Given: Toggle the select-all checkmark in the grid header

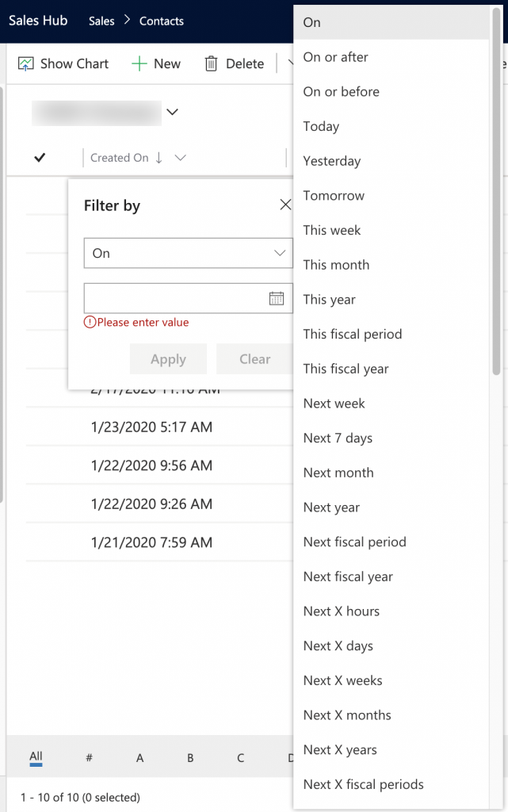Looking at the screenshot, I should point(39,158).
